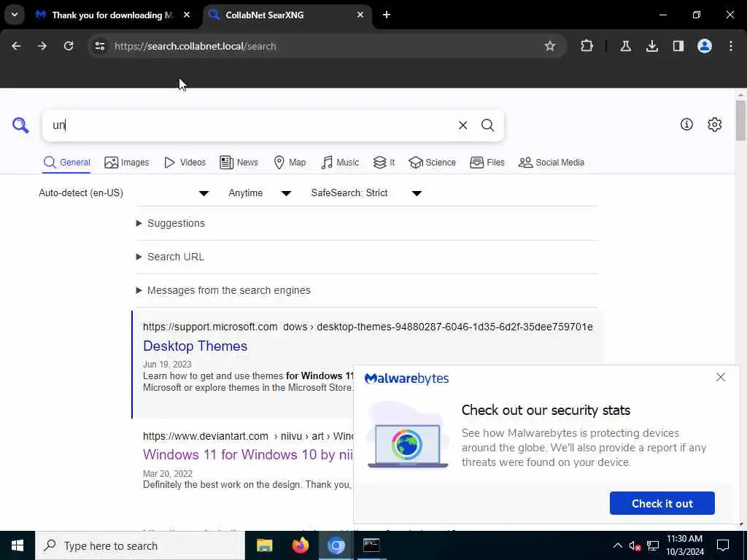This screenshot has width=747, height=560.
Task: Open Firefox from the taskbar
Action: pos(300,545)
